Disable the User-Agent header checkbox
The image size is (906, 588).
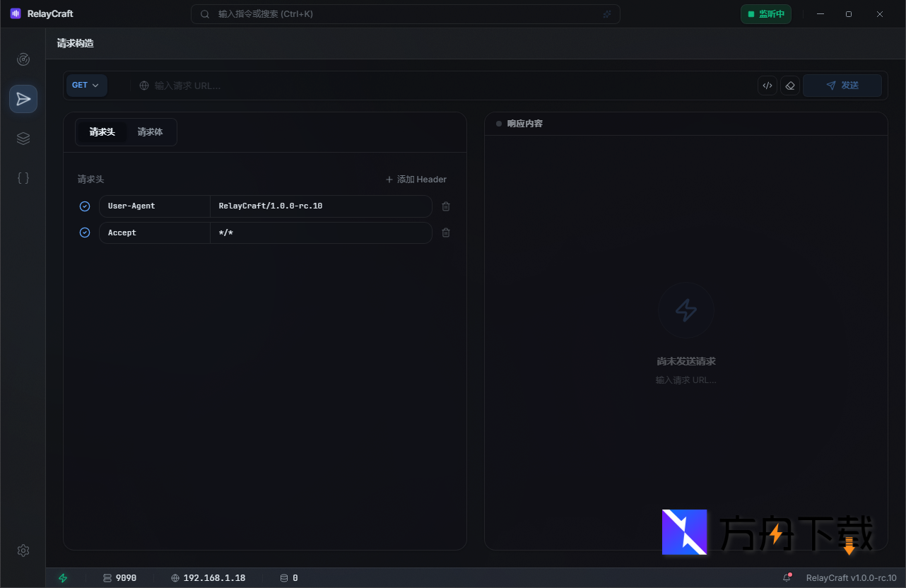pyautogui.click(x=85, y=206)
